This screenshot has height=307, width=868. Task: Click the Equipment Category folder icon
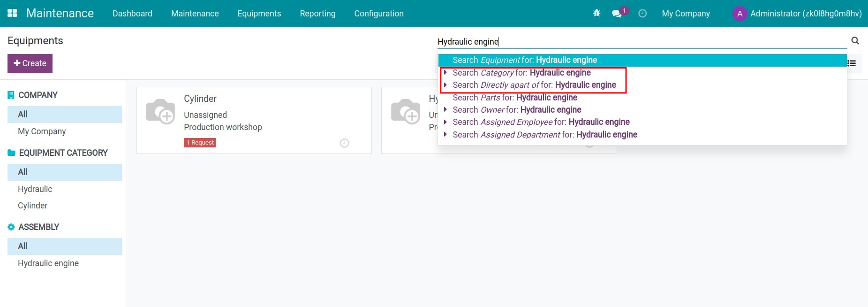click(12, 153)
